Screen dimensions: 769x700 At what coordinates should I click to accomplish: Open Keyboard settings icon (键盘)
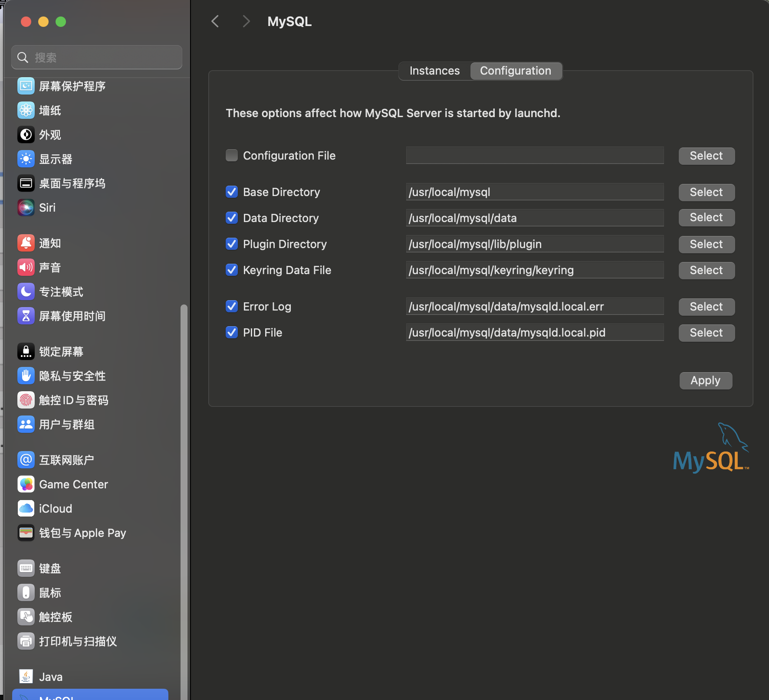[26, 569]
